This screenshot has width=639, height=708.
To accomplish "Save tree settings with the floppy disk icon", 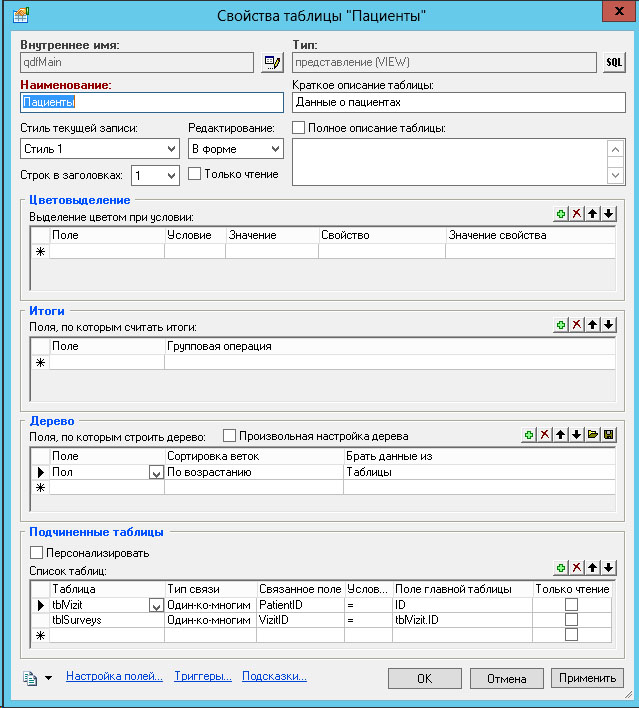I will click(609, 435).
